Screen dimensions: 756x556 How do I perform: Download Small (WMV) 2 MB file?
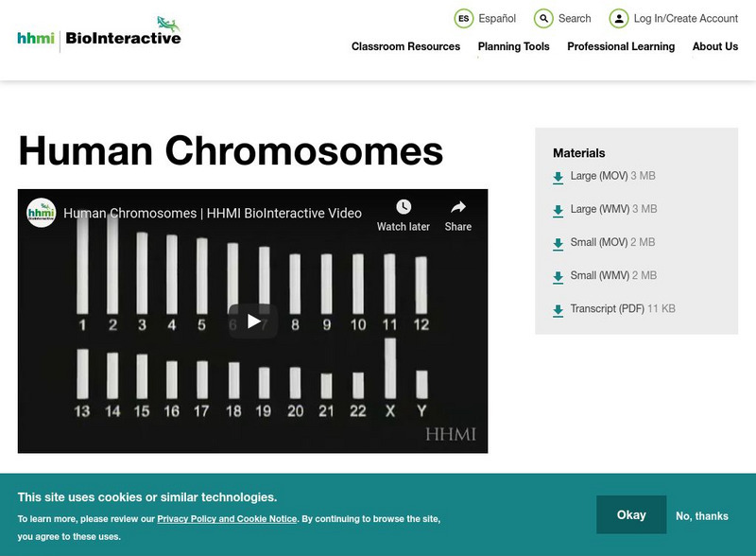613,275
